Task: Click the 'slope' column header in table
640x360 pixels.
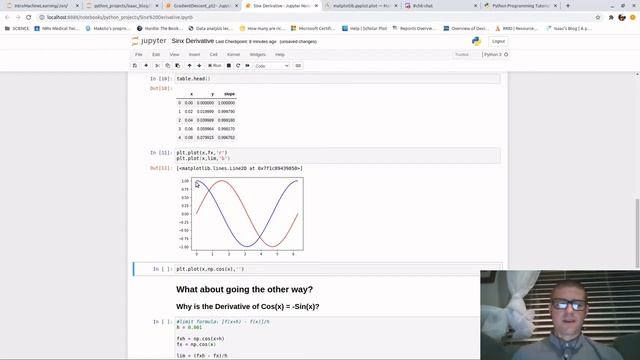Action: [229, 94]
